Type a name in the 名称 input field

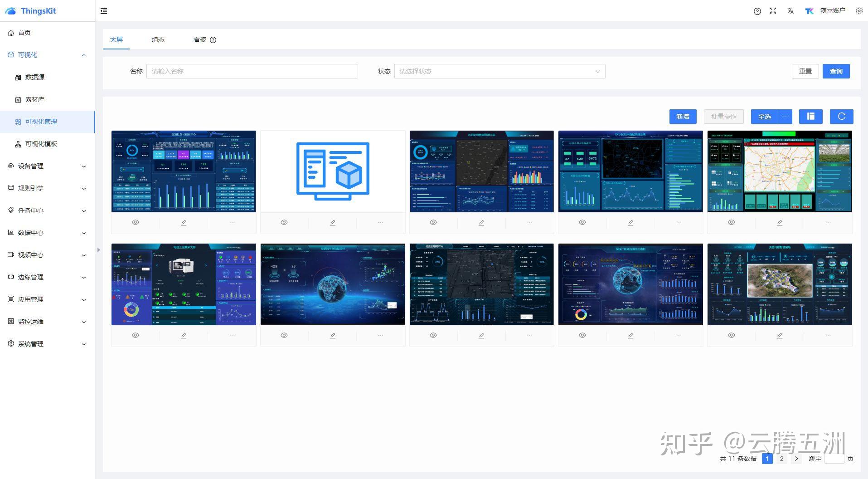click(x=252, y=71)
